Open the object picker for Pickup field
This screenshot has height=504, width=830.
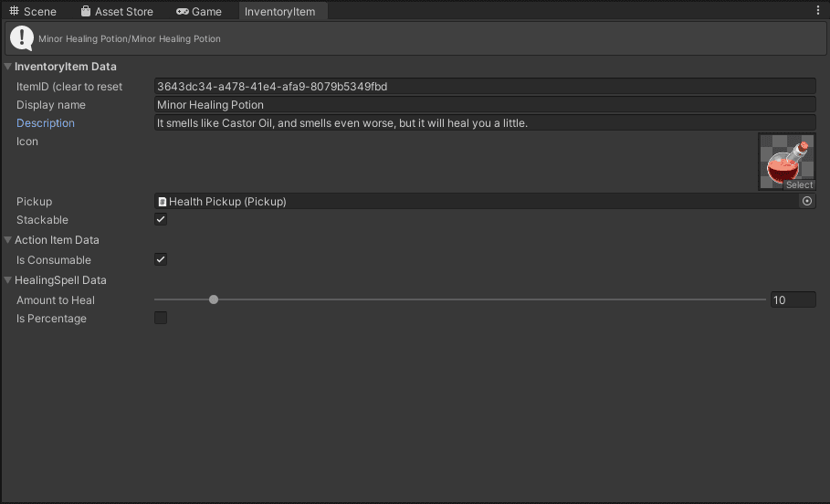pyautogui.click(x=807, y=201)
